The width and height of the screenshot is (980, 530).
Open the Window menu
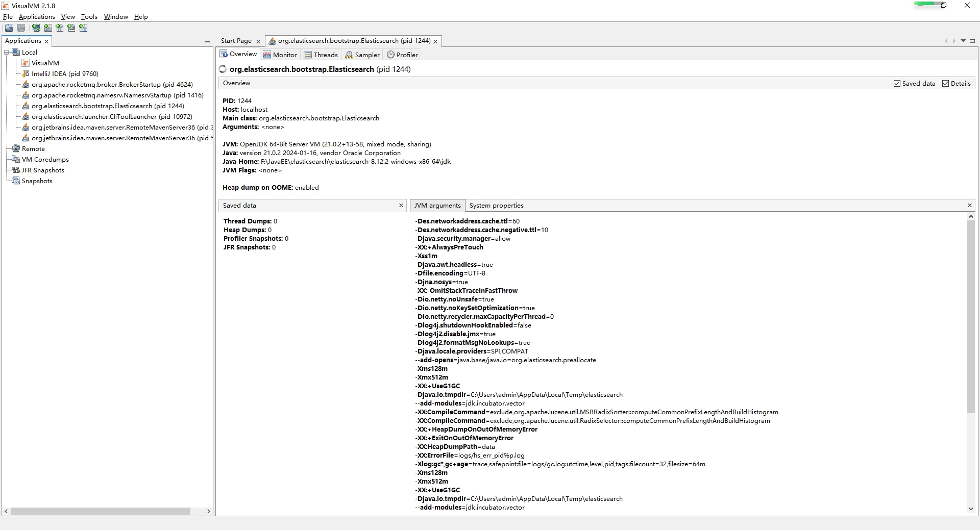[116, 16]
